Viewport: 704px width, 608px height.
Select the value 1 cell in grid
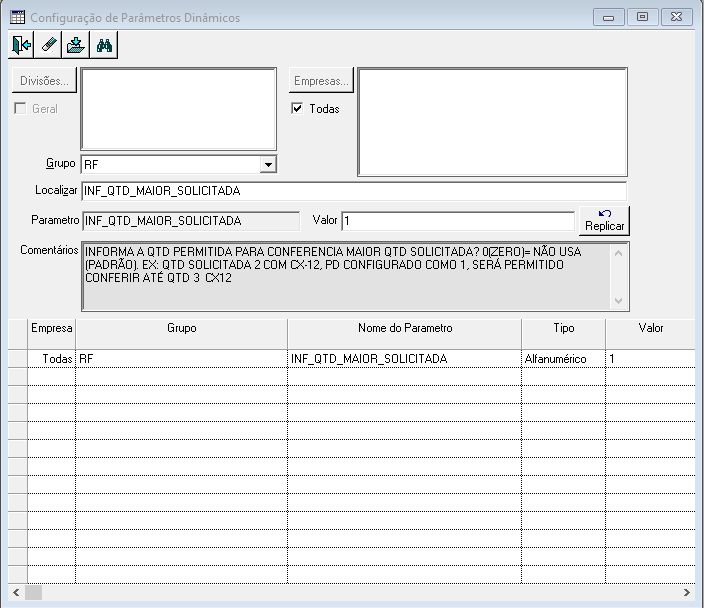coord(651,359)
